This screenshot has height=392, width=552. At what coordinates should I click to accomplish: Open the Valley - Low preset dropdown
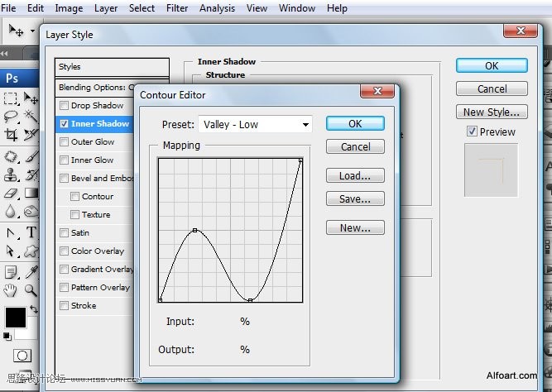point(255,124)
